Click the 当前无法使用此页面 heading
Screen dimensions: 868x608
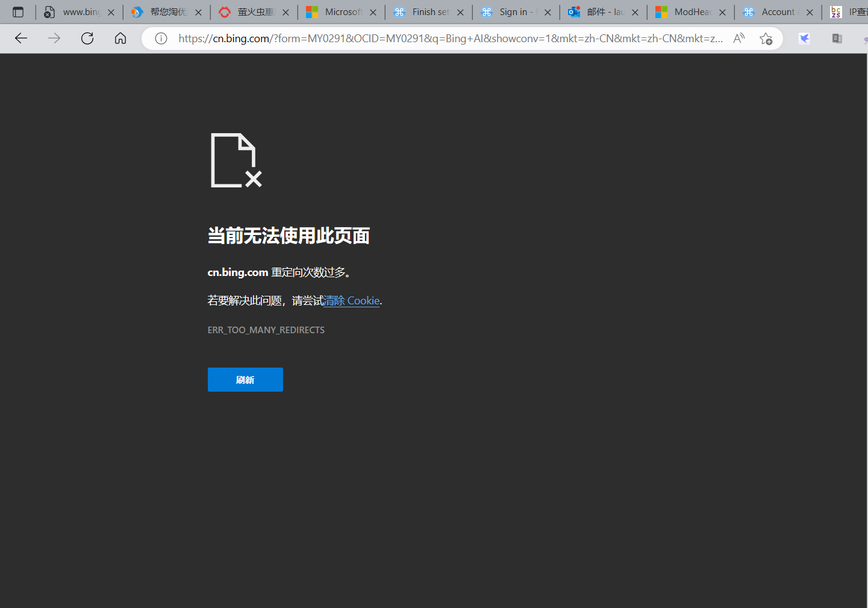pos(289,236)
